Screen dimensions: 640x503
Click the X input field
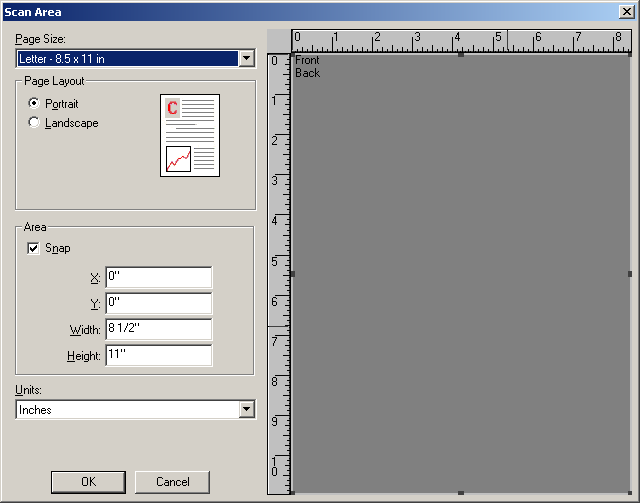(x=159, y=277)
